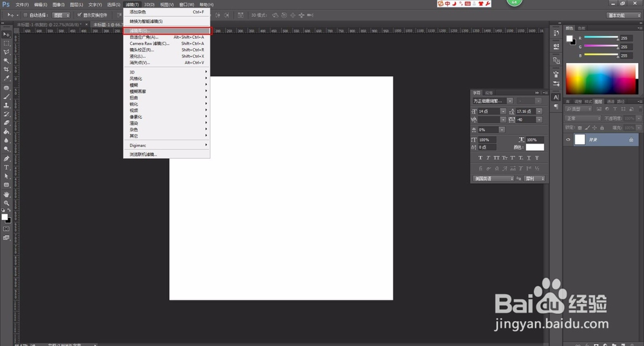The image size is (644, 346).
Task: Uncheck the 显示变换控件 checkbox
Action: click(79, 15)
